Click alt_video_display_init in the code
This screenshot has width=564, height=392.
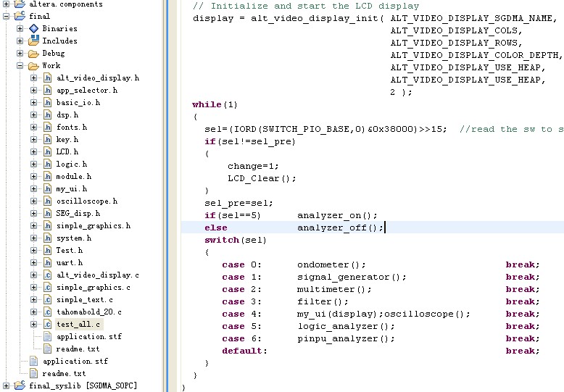[314, 18]
